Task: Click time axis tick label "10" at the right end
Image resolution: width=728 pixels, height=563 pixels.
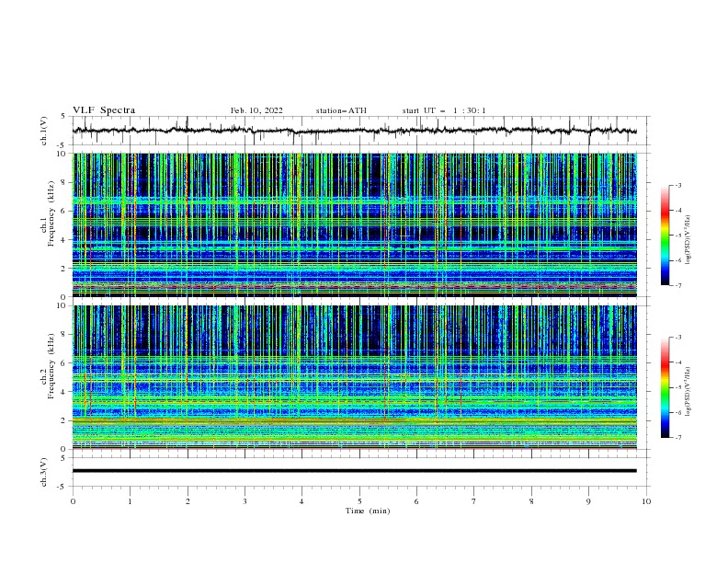Action: coord(646,501)
